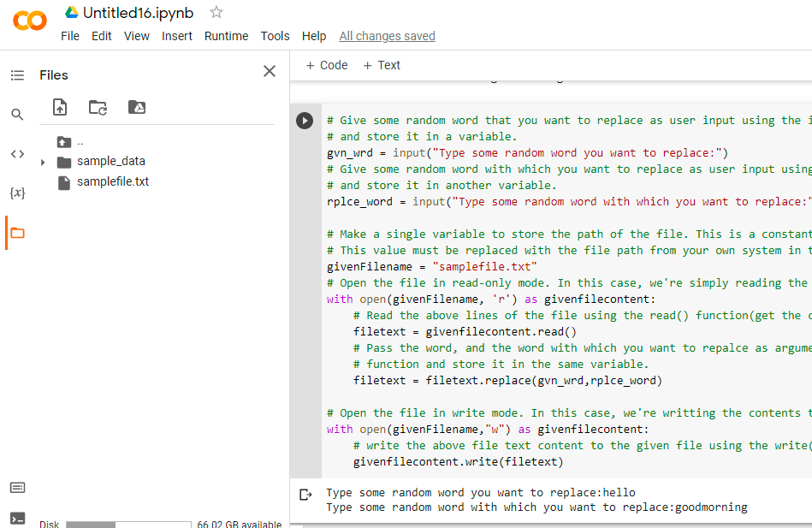Click output line ending with goodmorning
This screenshot has width=812, height=528.
(536, 507)
